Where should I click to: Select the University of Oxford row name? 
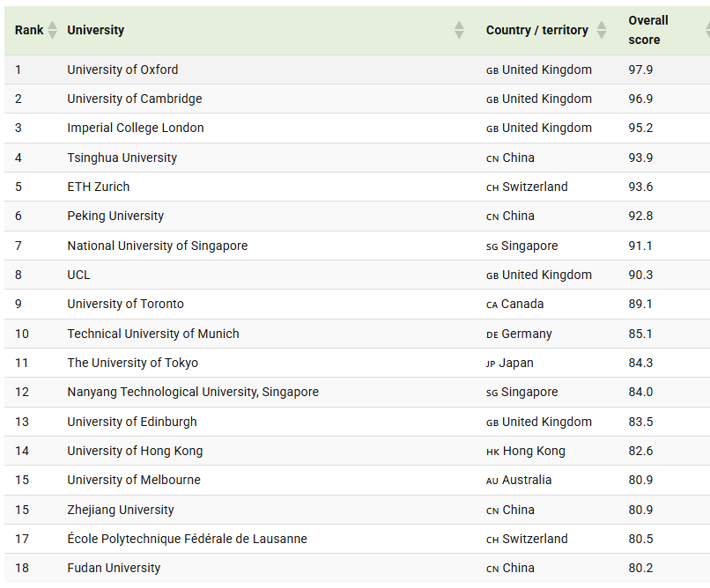click(122, 70)
